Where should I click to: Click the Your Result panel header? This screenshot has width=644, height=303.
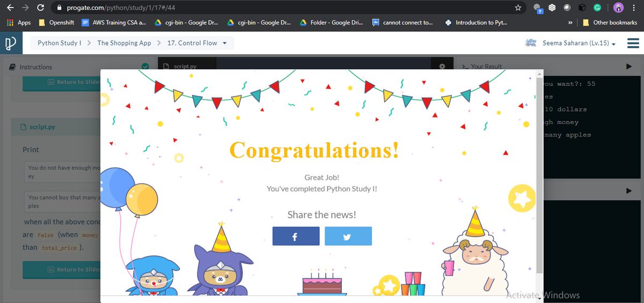(481, 66)
